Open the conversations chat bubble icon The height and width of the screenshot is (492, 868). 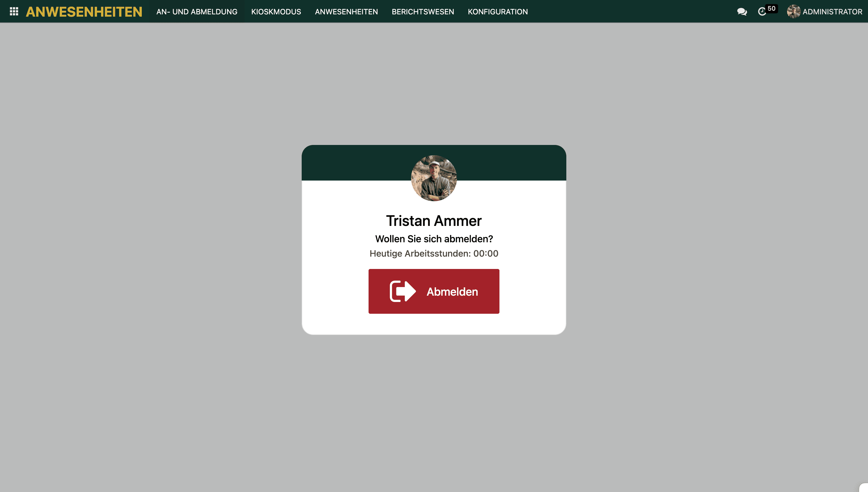(x=742, y=12)
